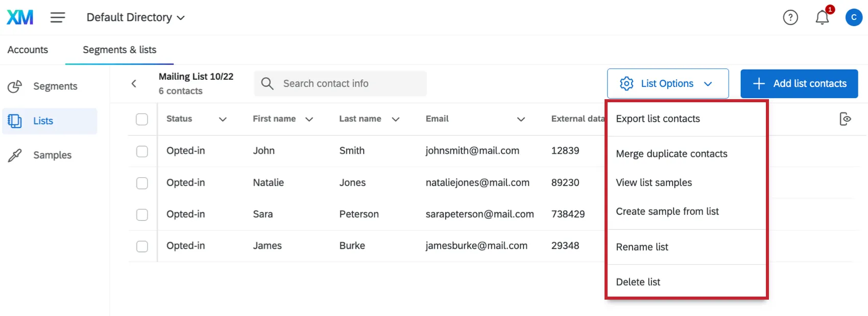Collapse the List Options dropdown
Viewport: 868px width, 316px height.
click(x=667, y=83)
